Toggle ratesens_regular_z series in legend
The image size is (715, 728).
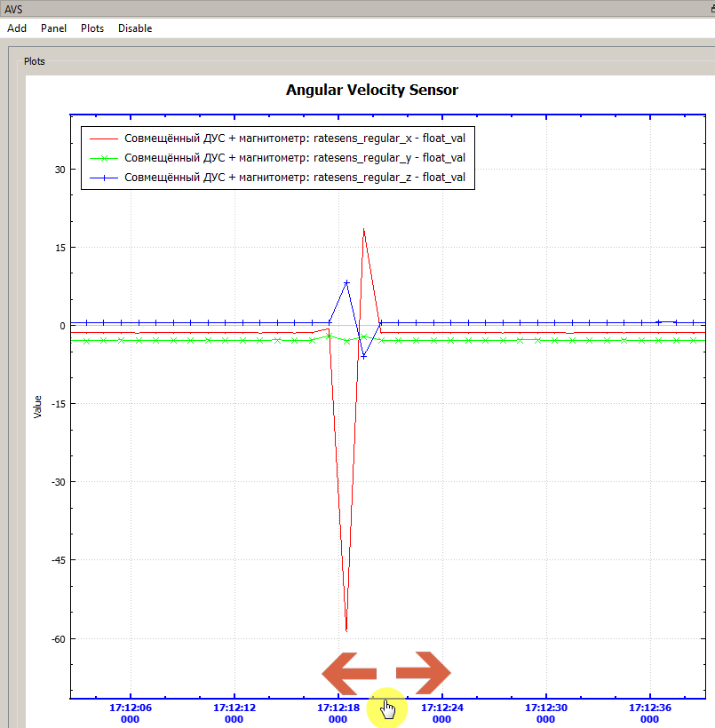(295, 178)
